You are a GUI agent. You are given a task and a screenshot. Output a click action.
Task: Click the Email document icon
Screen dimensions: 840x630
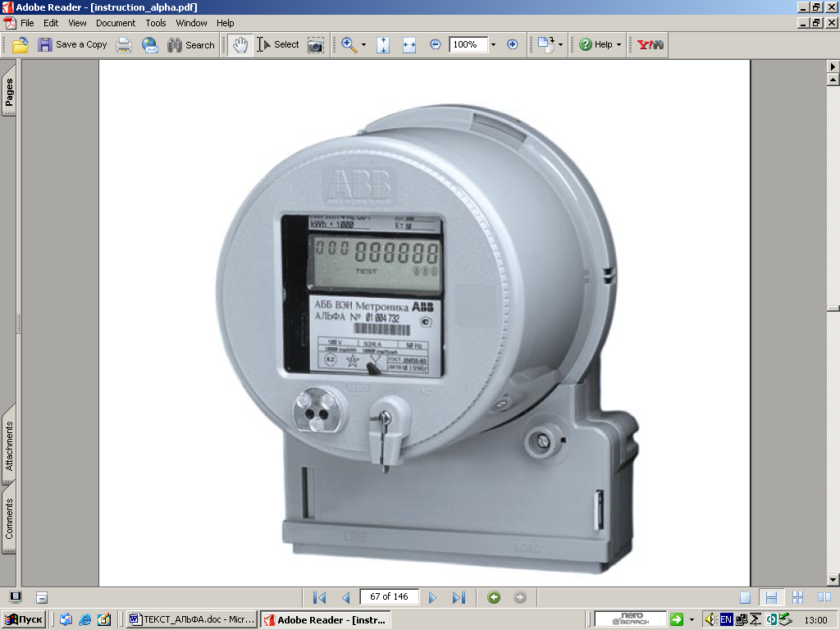point(150,45)
